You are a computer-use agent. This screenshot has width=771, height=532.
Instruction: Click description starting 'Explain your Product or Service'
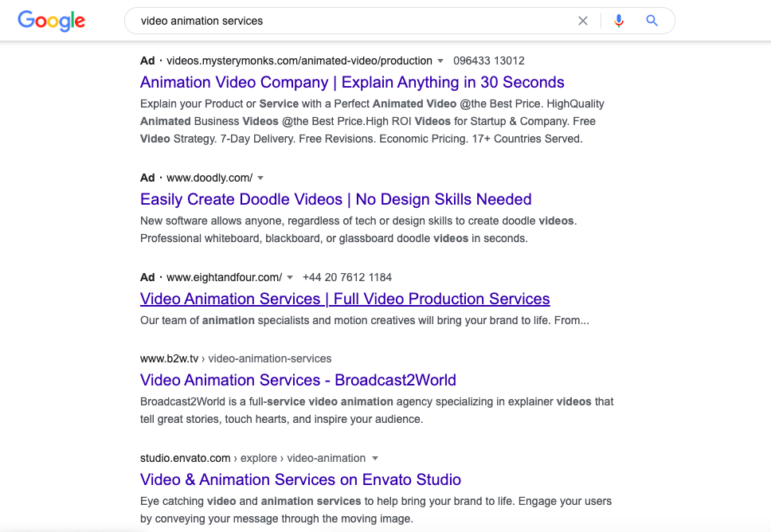(372, 121)
